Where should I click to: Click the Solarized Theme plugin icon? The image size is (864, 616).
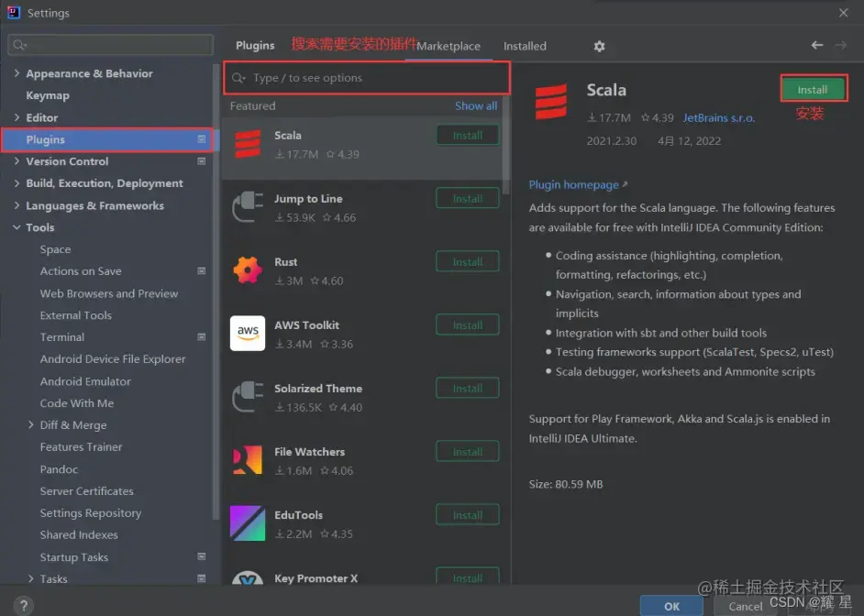pos(248,397)
